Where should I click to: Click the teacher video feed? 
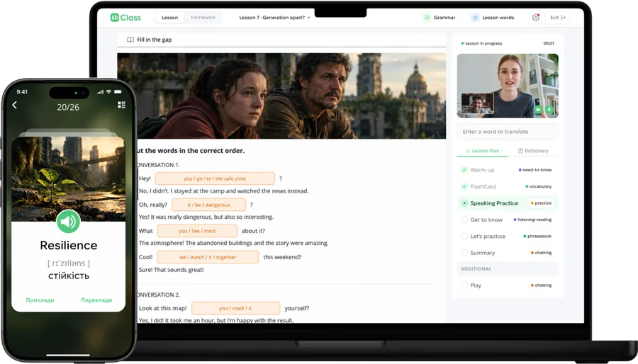[x=508, y=86]
